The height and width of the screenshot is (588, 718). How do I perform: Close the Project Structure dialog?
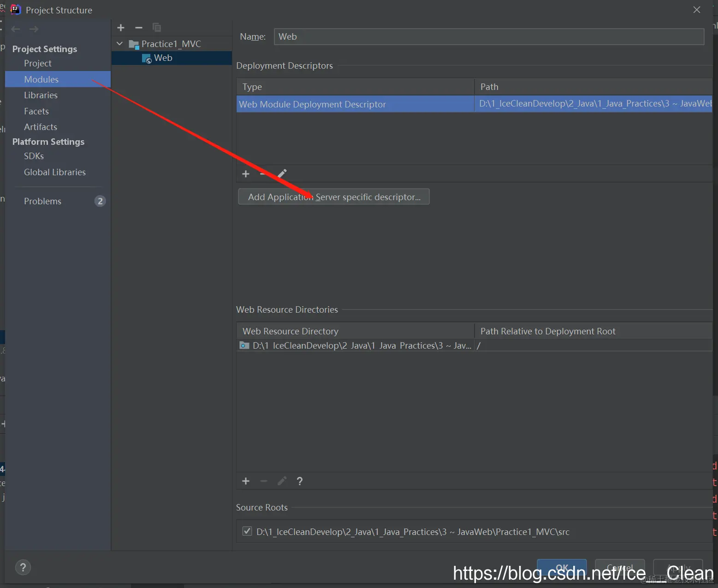697,10
